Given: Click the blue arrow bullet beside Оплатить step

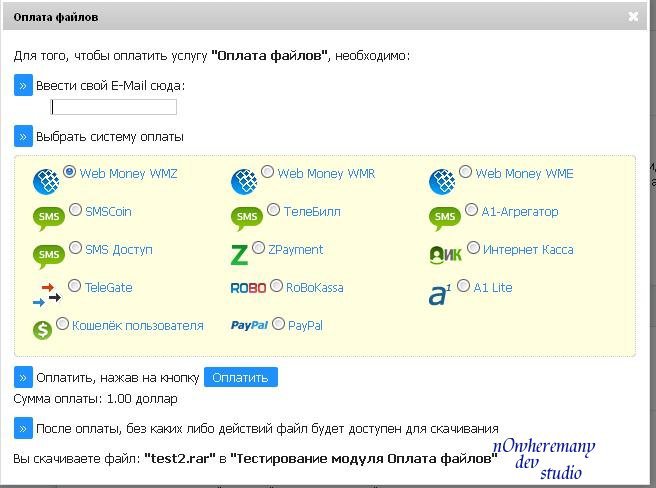Looking at the screenshot, I should tap(23, 378).
